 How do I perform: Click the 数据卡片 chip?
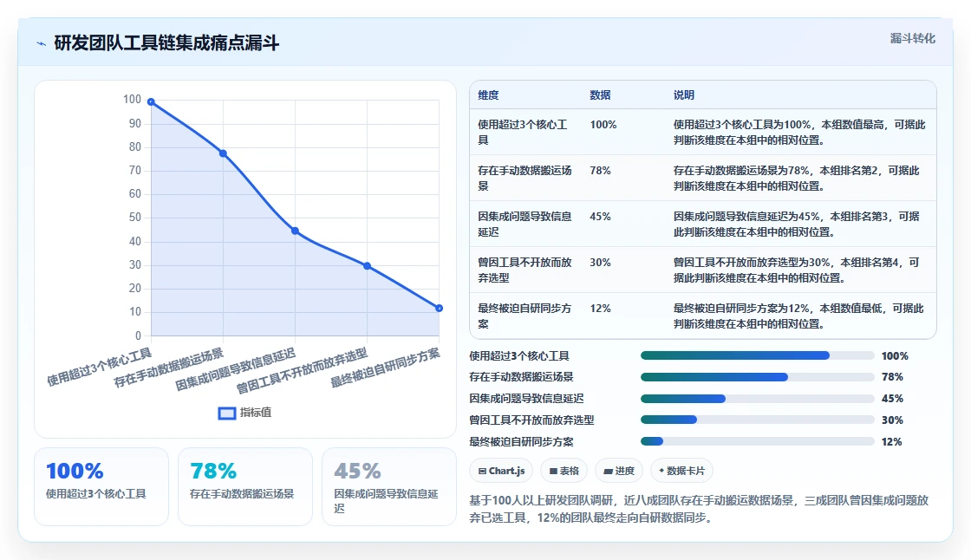tap(681, 471)
